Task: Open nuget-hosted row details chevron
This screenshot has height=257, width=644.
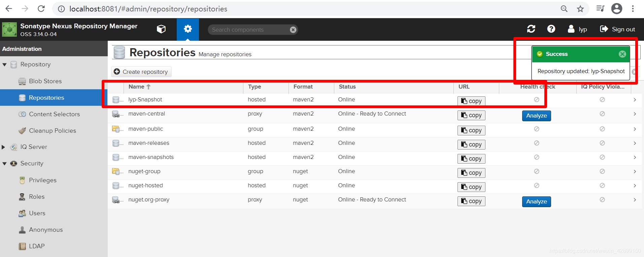Action: click(635, 186)
